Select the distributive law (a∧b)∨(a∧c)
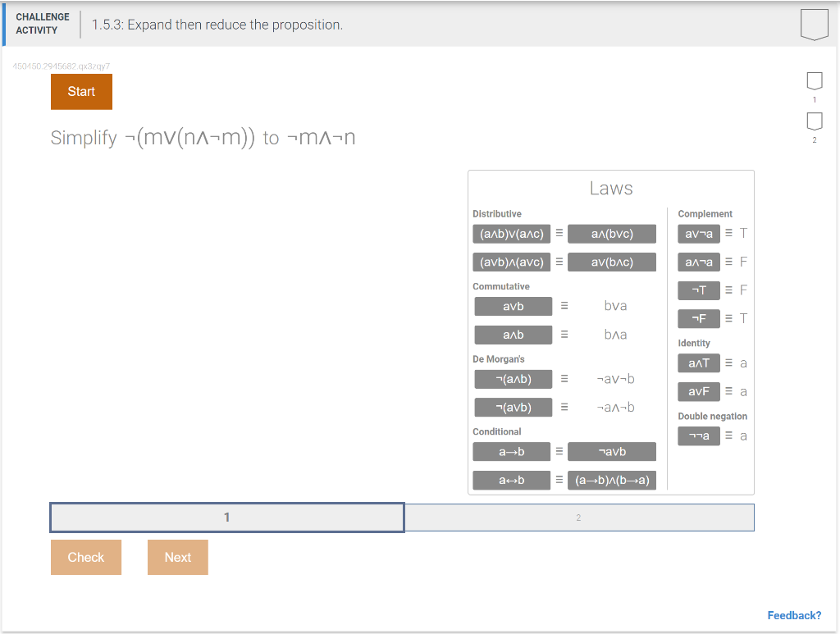The height and width of the screenshot is (634, 840). tap(513, 233)
